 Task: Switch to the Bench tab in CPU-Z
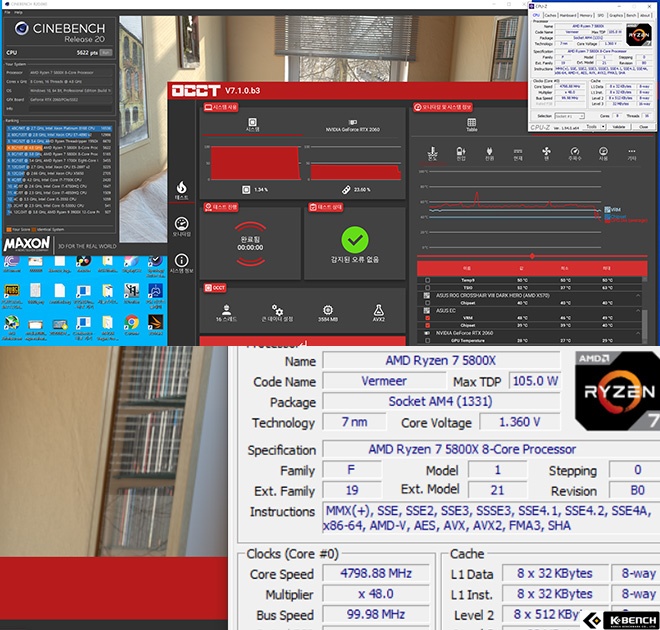pos(631,15)
